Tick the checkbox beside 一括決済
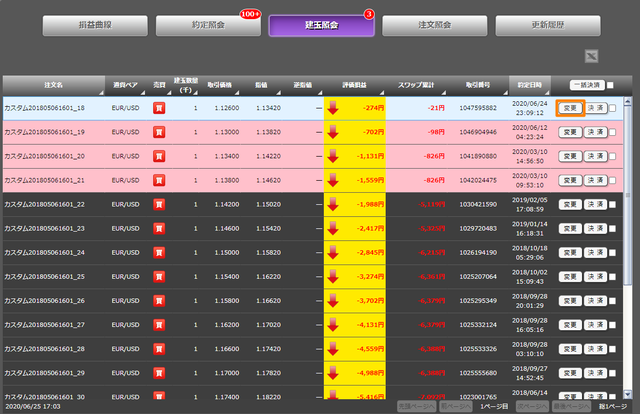This screenshot has height=414, width=640. tap(610, 85)
